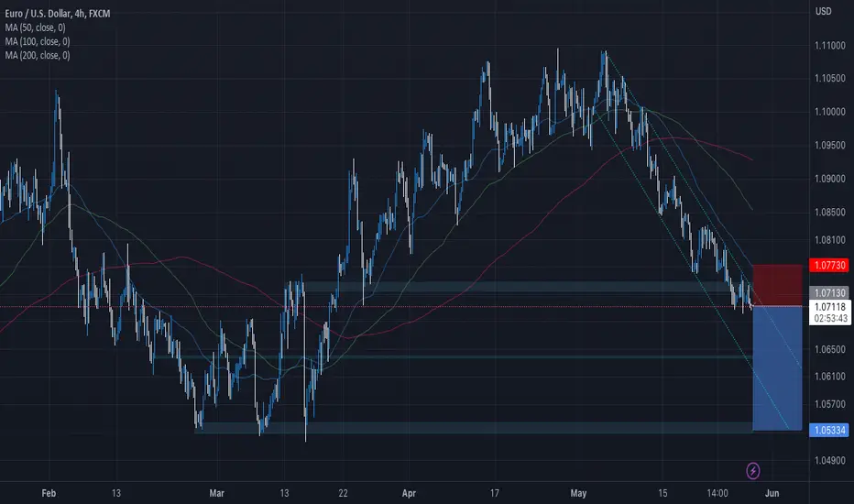The width and height of the screenshot is (854, 504).
Task: Click the 1.10500 price axis level
Action: click(830, 79)
